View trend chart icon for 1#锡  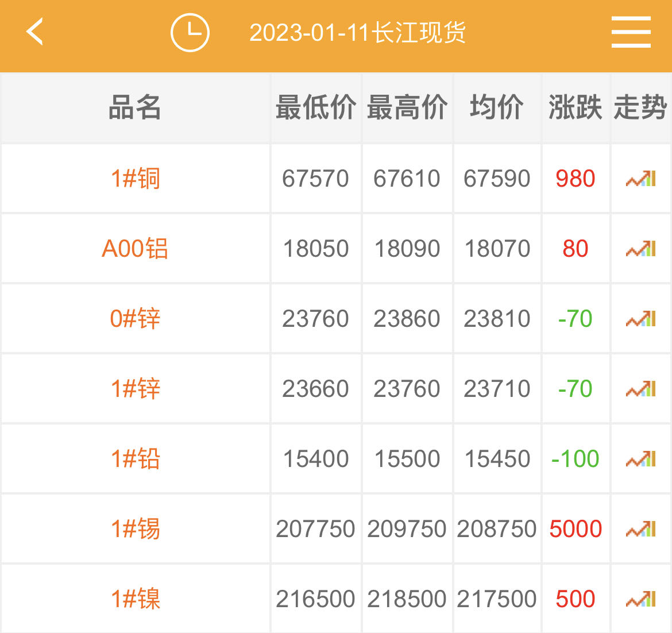tap(640, 529)
